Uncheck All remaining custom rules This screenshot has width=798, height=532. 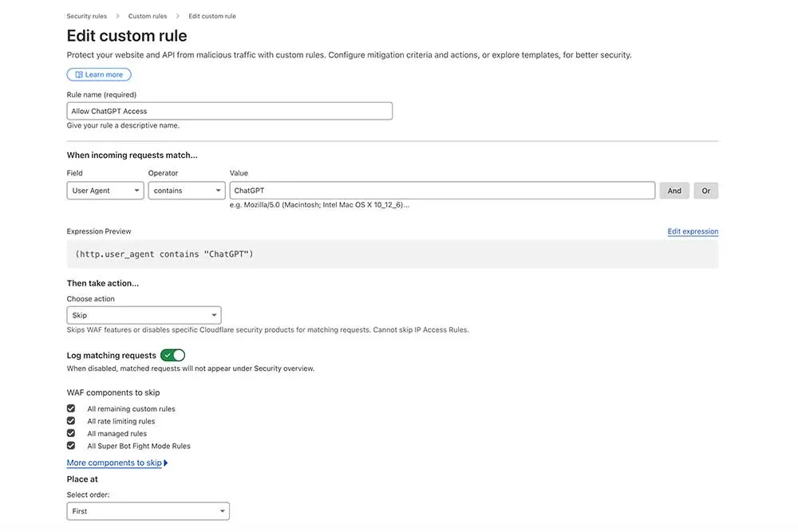[70, 408]
